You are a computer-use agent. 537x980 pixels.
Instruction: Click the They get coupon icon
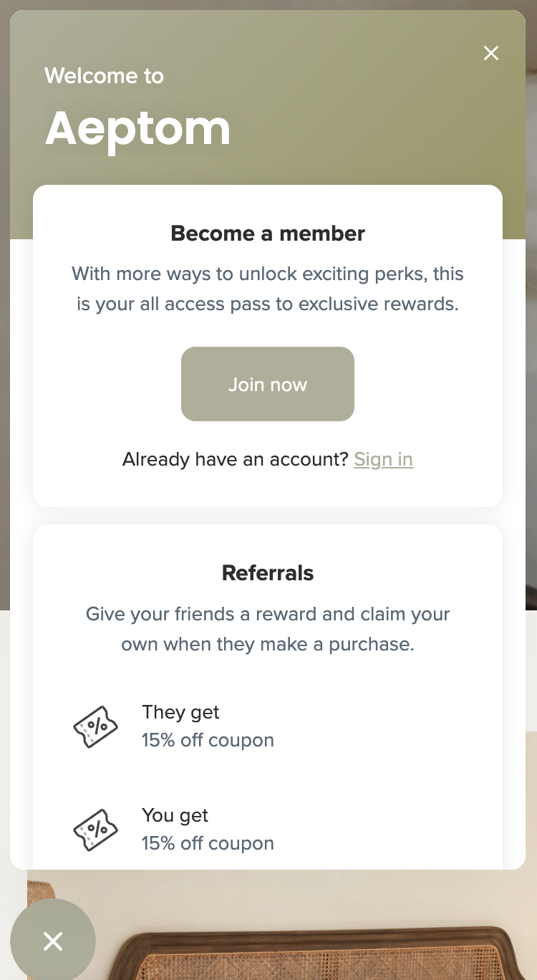click(96, 726)
